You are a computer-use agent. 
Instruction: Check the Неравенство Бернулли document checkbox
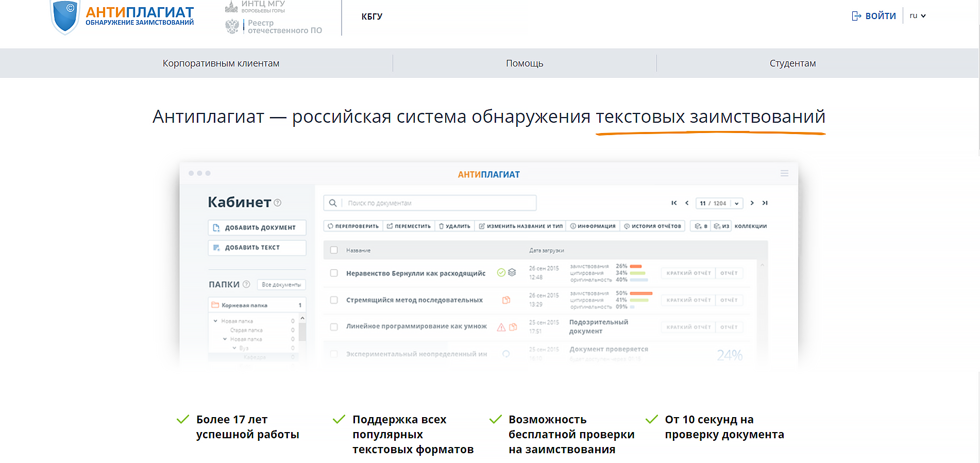[334, 273]
